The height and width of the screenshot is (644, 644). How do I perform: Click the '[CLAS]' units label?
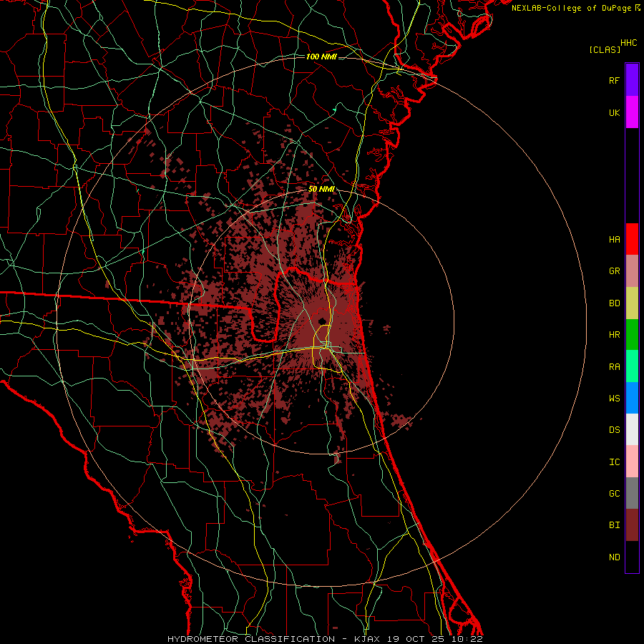pyautogui.click(x=605, y=49)
